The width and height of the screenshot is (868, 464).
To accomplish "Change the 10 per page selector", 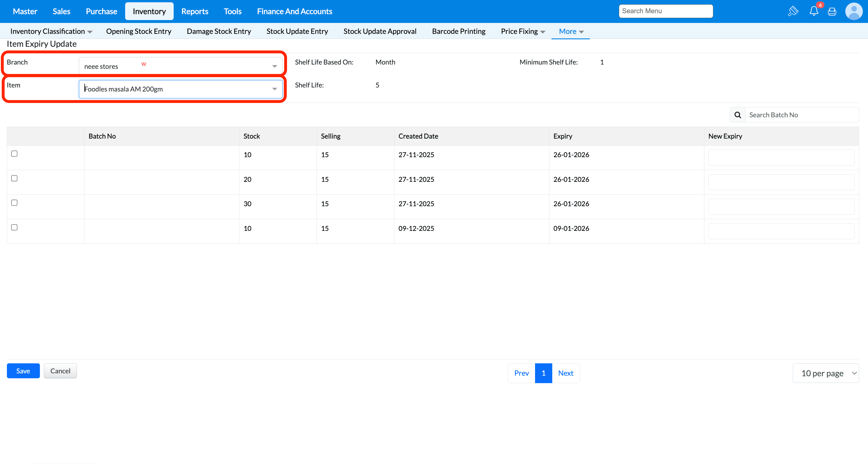I will coord(826,373).
